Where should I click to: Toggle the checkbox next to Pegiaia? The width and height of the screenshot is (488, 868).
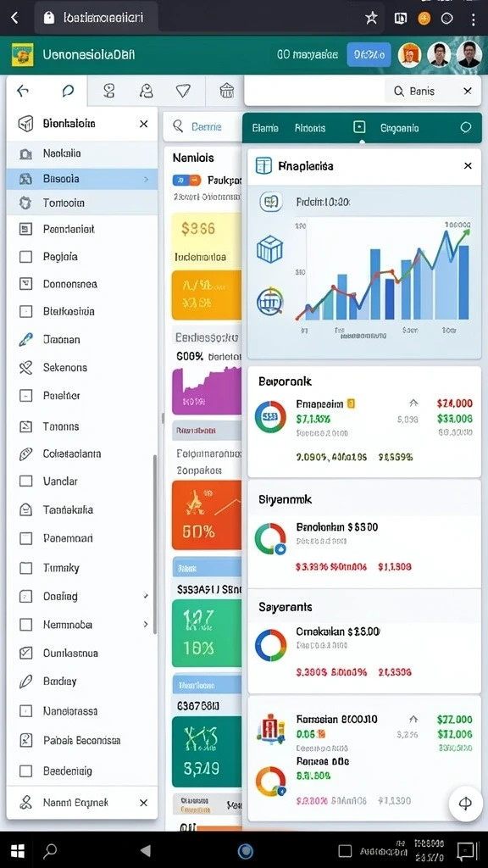[x=25, y=257]
